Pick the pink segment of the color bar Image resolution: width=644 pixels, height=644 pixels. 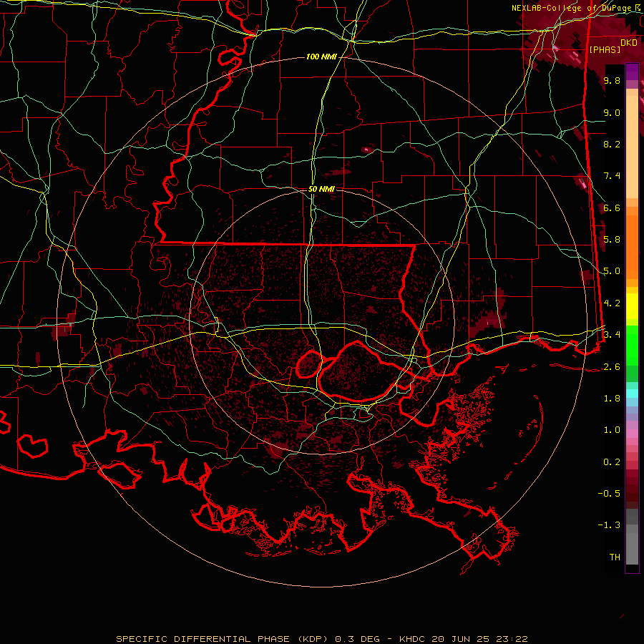[632, 434]
